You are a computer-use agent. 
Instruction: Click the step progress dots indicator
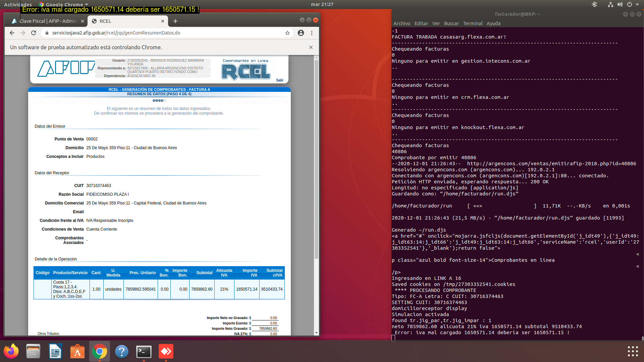coord(159,101)
